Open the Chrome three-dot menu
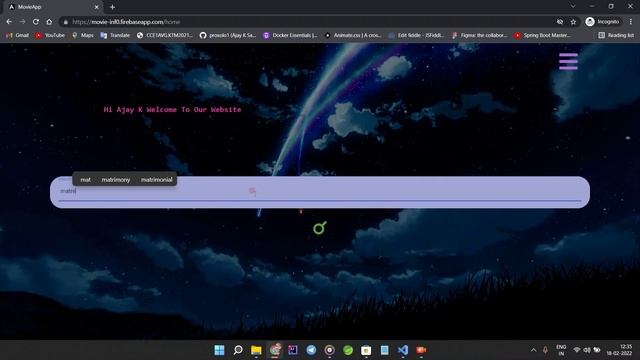 (631, 22)
